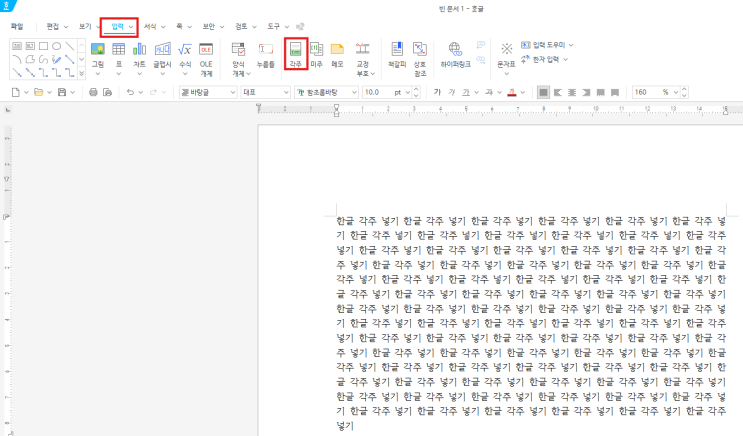Select the rectangle shape in the gallery

coord(43,46)
